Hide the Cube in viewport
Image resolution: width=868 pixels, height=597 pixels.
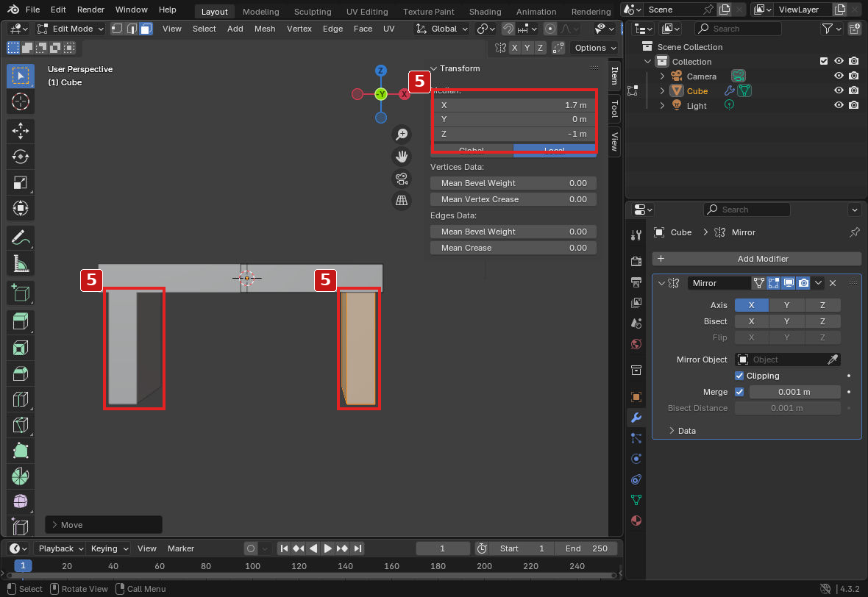coord(839,90)
